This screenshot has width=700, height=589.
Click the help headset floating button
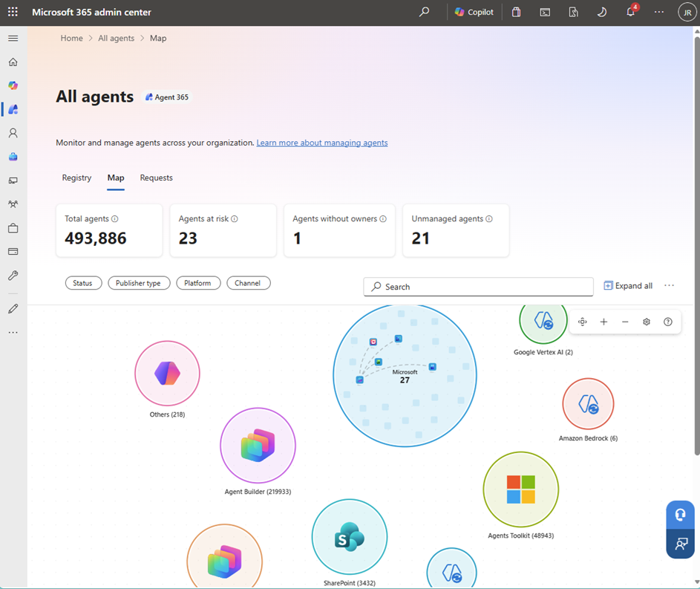coord(681,515)
